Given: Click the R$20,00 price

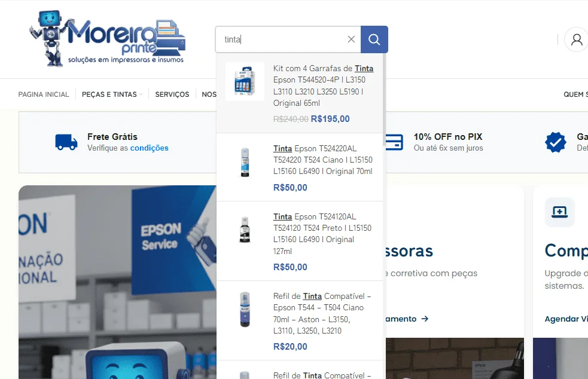Looking at the screenshot, I should coord(290,347).
